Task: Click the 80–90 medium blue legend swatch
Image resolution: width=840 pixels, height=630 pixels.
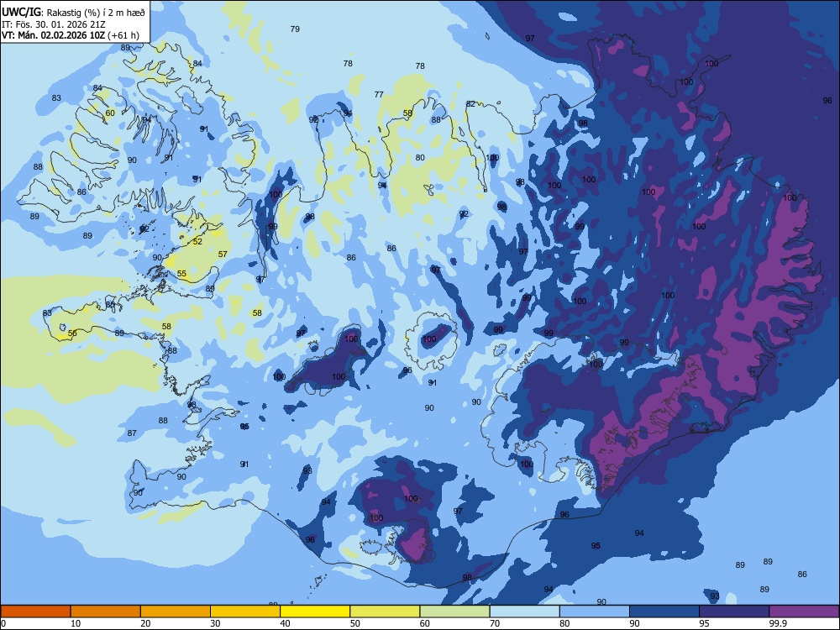Action: coord(595,612)
